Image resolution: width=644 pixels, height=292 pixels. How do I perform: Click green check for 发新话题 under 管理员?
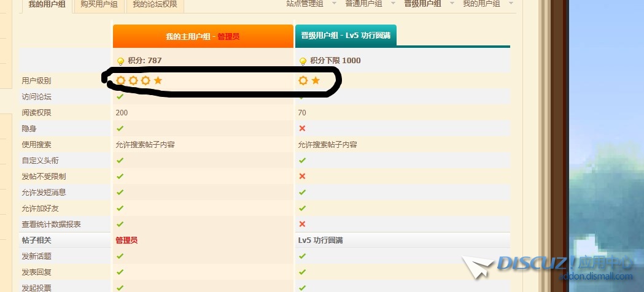(120, 256)
